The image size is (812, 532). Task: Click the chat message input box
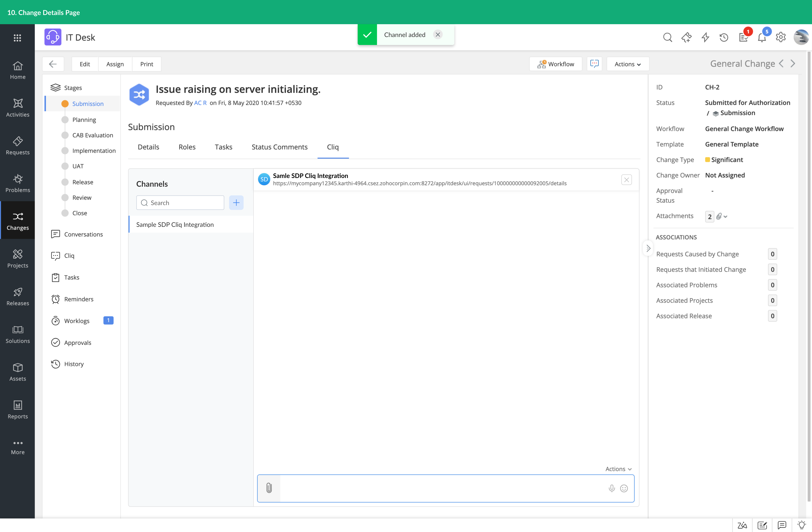point(446,488)
